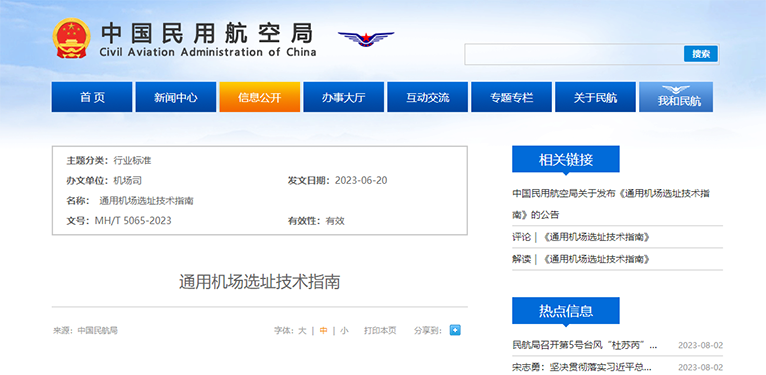Open 宋志勇 news item
This screenshot has height=375, width=766.
coord(582,367)
